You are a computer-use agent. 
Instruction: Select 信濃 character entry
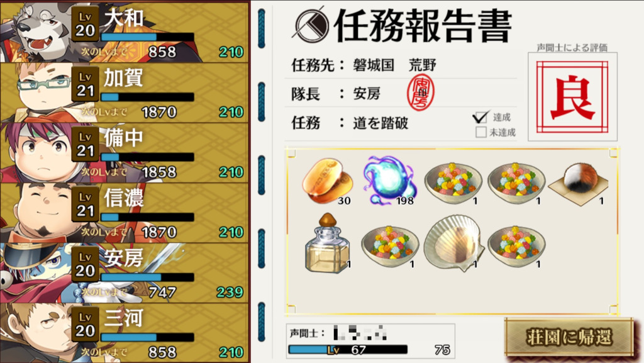125,213
